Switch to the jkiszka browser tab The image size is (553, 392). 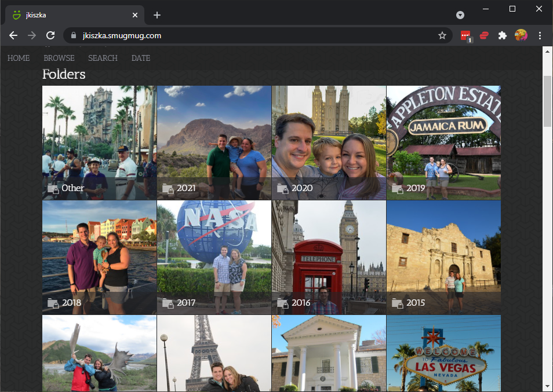tap(75, 15)
